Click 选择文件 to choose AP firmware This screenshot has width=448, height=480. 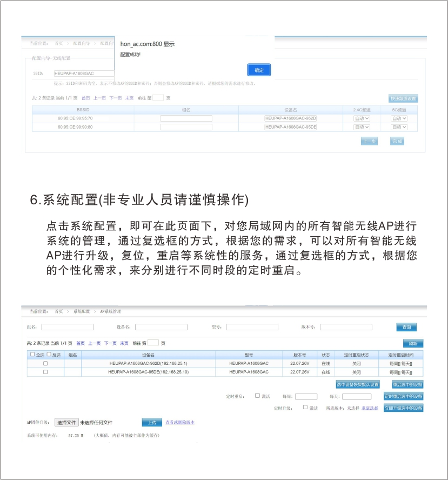[x=66, y=422]
